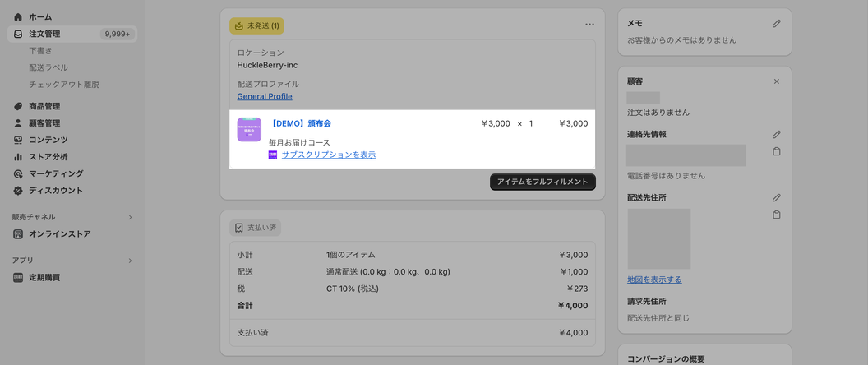Expand the アプリ section chevron
This screenshot has width=868, height=365.
(130, 261)
